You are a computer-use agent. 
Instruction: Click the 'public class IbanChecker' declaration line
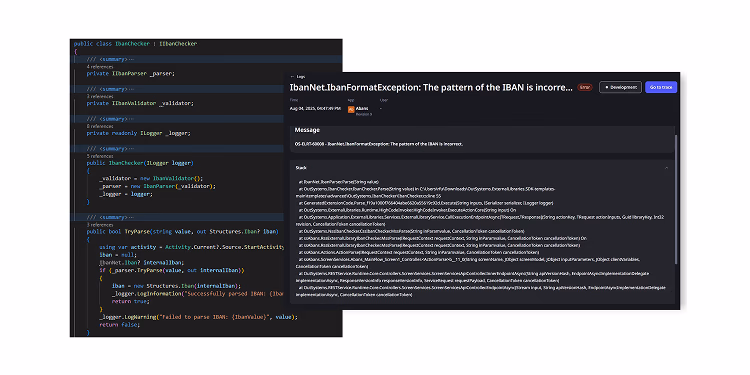[135, 44]
